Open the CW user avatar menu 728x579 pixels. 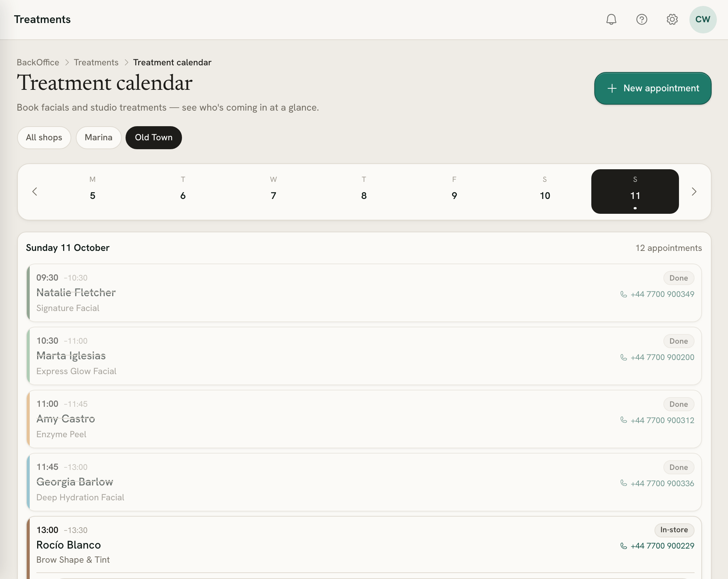tap(703, 19)
